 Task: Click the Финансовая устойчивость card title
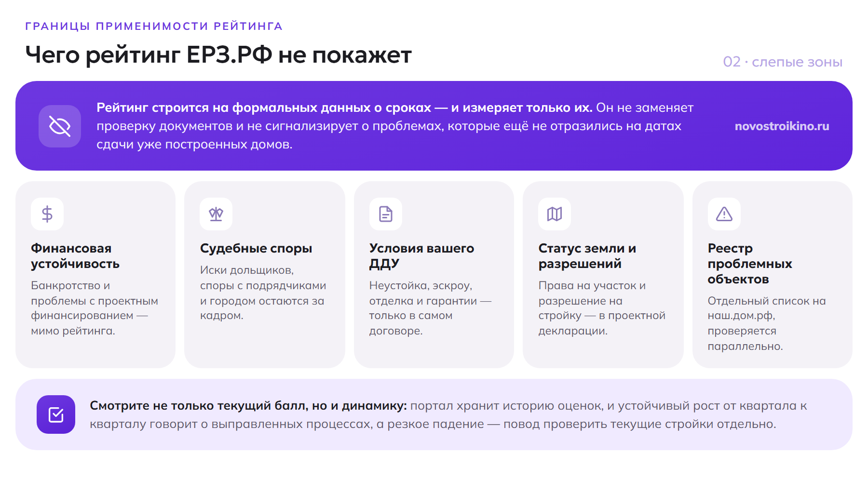pos(75,256)
